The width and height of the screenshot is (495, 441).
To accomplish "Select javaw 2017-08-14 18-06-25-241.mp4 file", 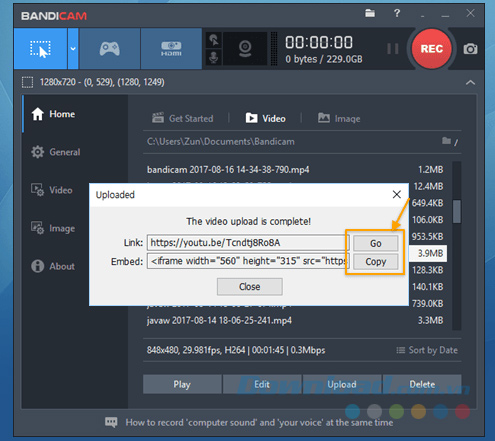I will pyautogui.click(x=219, y=321).
